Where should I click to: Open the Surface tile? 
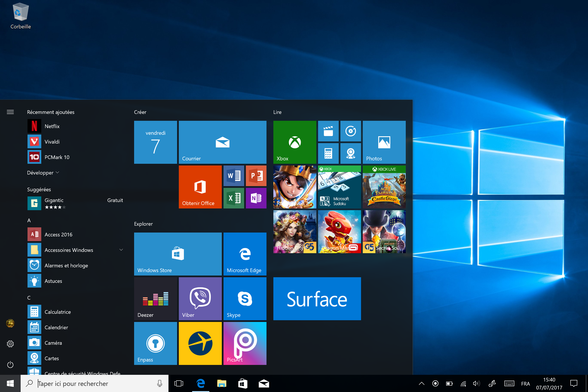317,299
